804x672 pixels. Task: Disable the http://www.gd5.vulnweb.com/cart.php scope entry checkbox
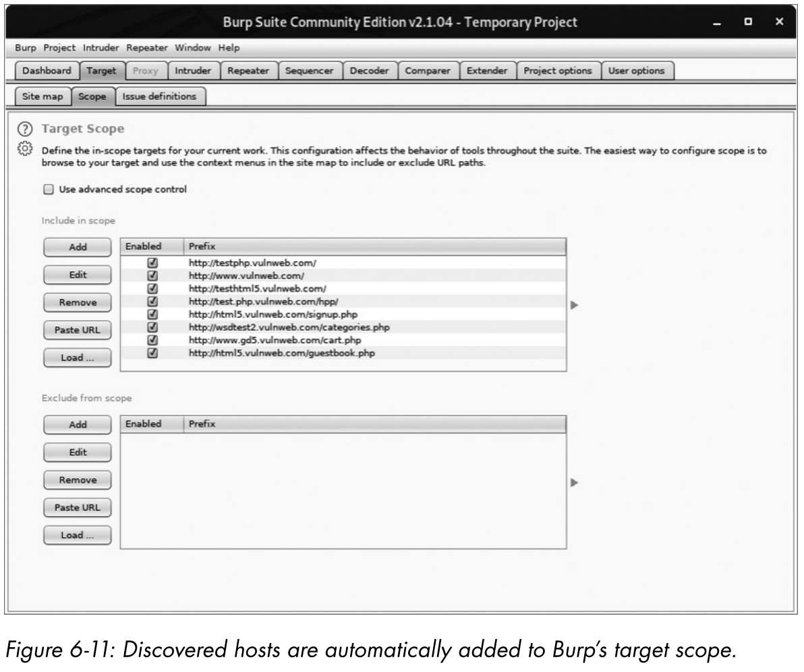(152, 340)
